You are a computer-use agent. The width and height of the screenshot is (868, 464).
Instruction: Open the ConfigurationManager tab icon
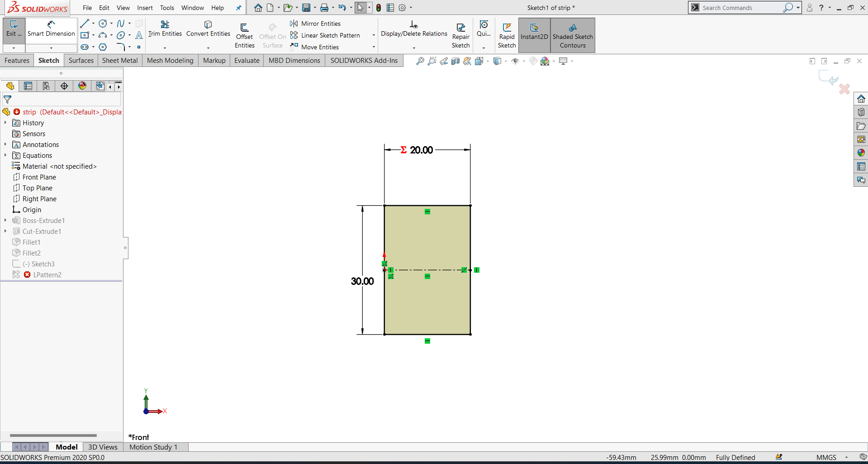pyautogui.click(x=46, y=86)
